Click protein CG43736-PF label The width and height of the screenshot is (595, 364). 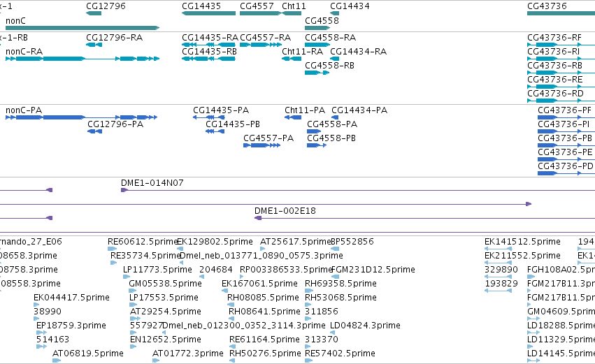[565, 110]
